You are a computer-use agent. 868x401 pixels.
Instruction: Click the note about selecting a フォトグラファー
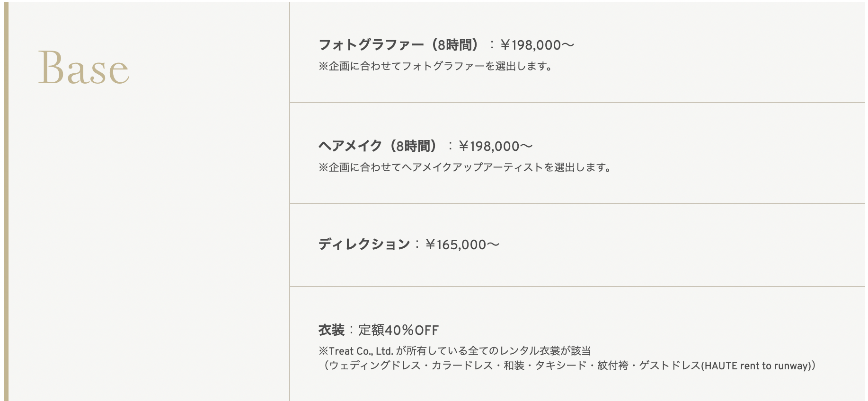click(x=435, y=66)
